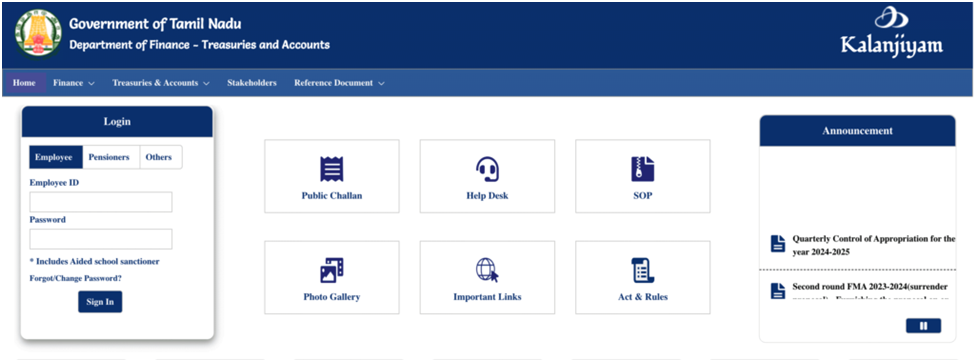Screen dimensions: 979x362
Task: Open the SOP label link
Action: [642, 196]
